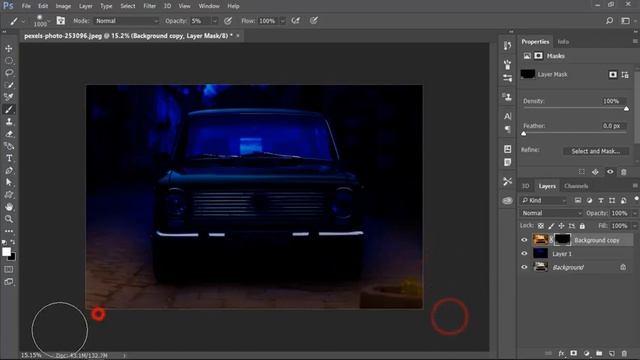Toggle pressure for opacity button

(228, 21)
